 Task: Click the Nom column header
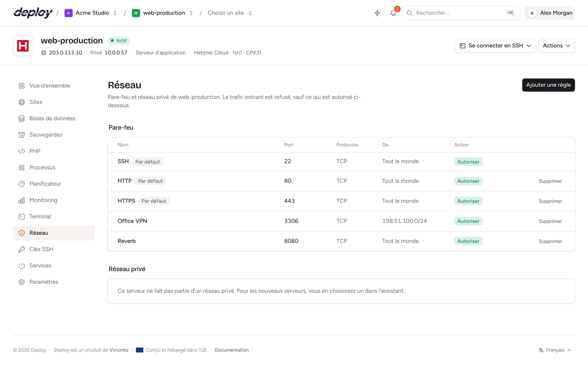pyautogui.click(x=123, y=145)
